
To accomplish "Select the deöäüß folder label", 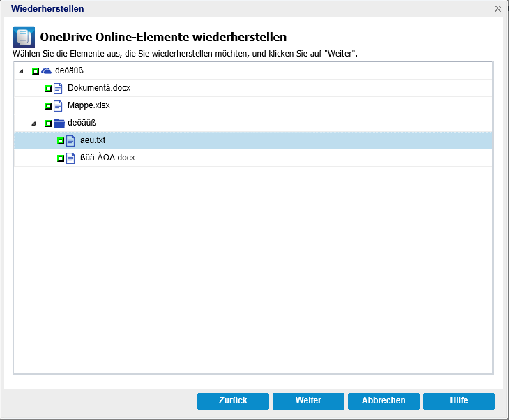I will pos(82,123).
